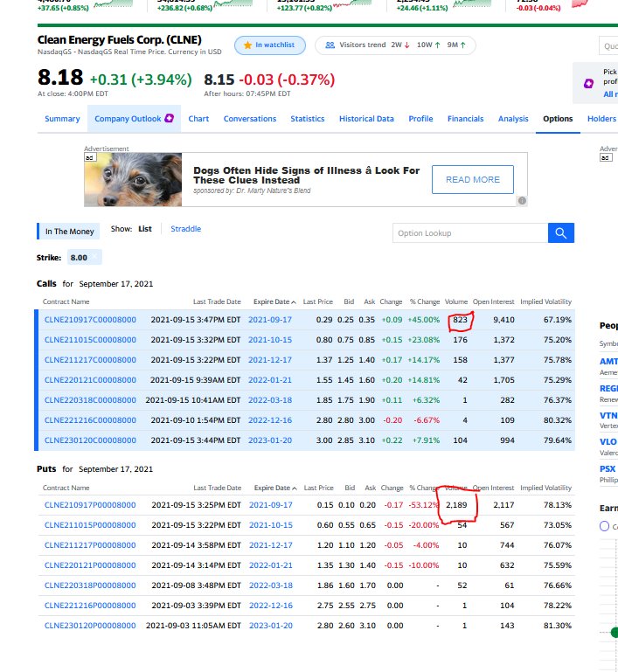
Task: Click the dog ad headline text
Action: 306,176
